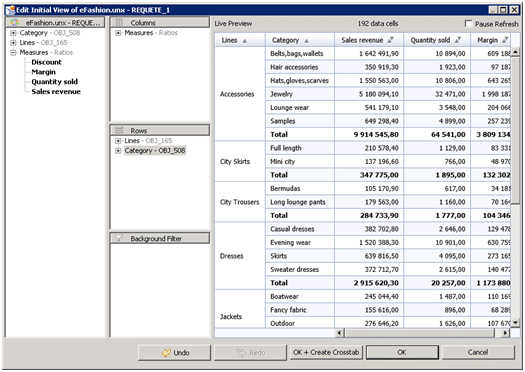The height and width of the screenshot is (372, 525).
Task: Click Accessories total revenue 9 914 545,80
Action: (x=369, y=135)
